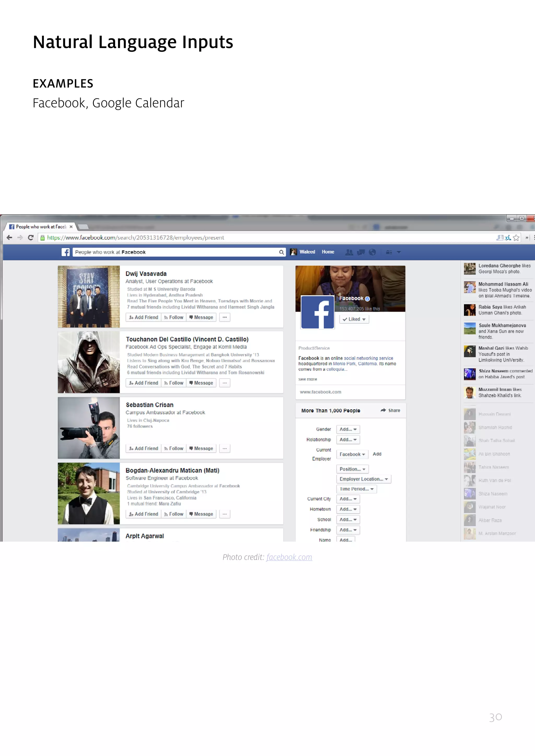
Task: Expand description with see more
Action: point(308,379)
